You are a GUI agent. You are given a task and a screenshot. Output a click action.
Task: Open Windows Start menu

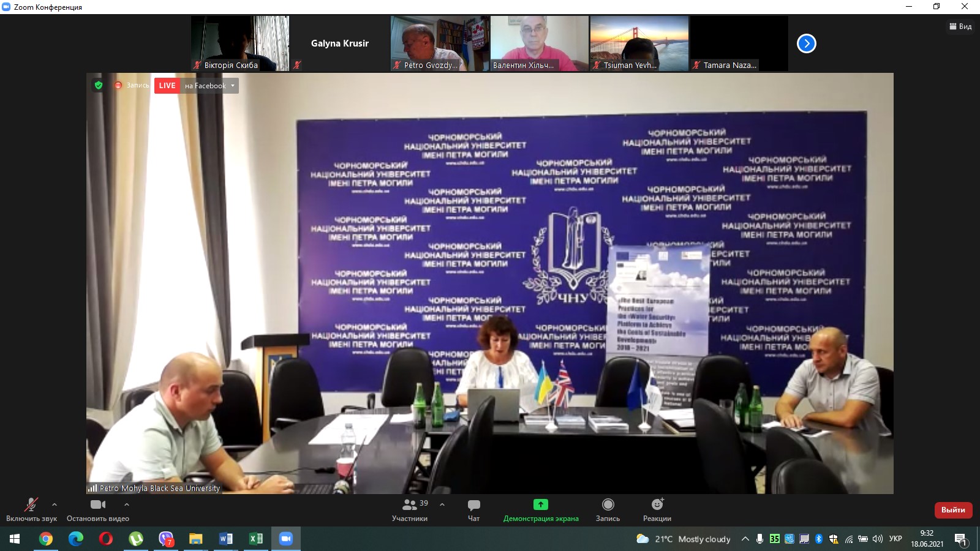coord(15,539)
